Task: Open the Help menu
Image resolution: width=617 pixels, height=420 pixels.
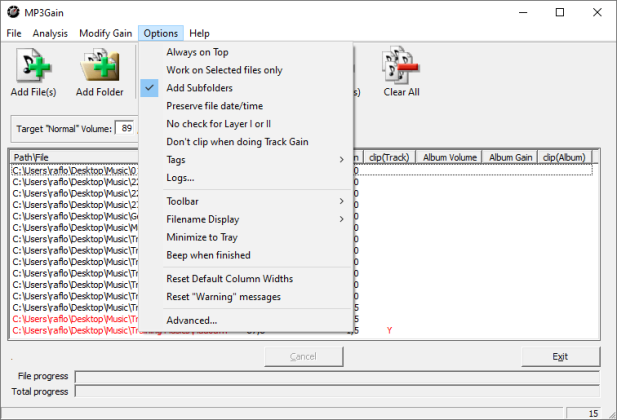Action: [199, 33]
